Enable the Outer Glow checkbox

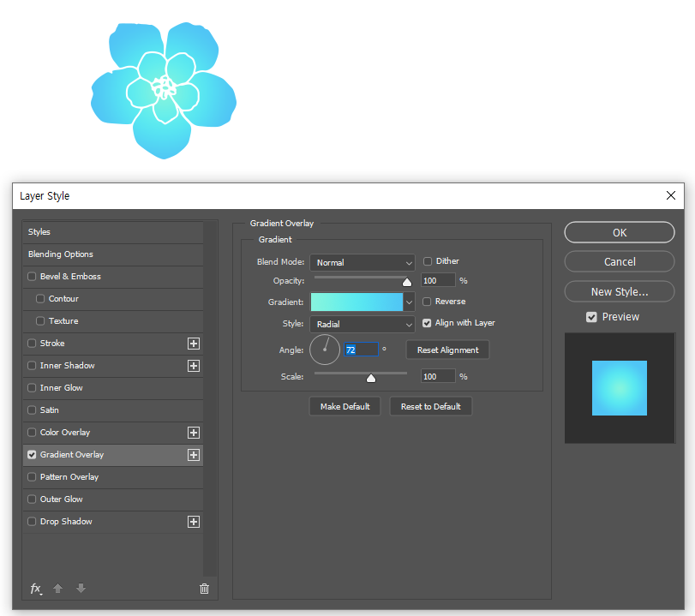[x=32, y=499]
